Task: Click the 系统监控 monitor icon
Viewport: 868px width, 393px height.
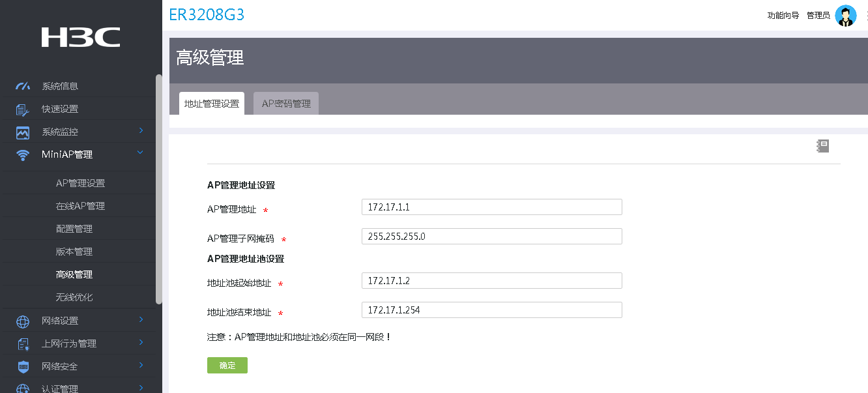Action: pyautogui.click(x=23, y=132)
